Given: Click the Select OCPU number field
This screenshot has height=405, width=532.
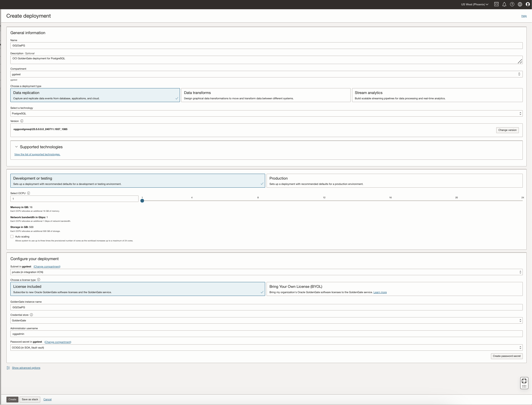Looking at the screenshot, I should click(x=74, y=199).
